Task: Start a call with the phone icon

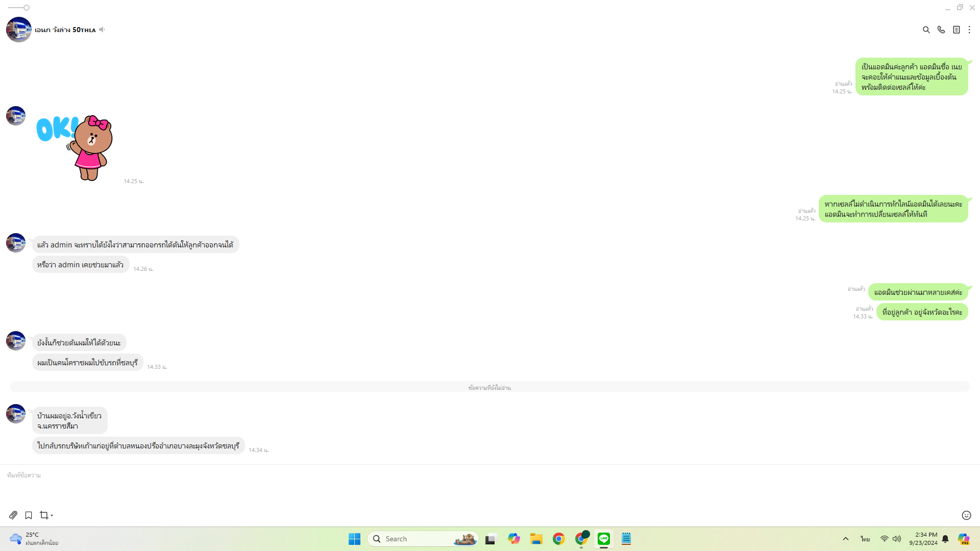Action: 941,30
